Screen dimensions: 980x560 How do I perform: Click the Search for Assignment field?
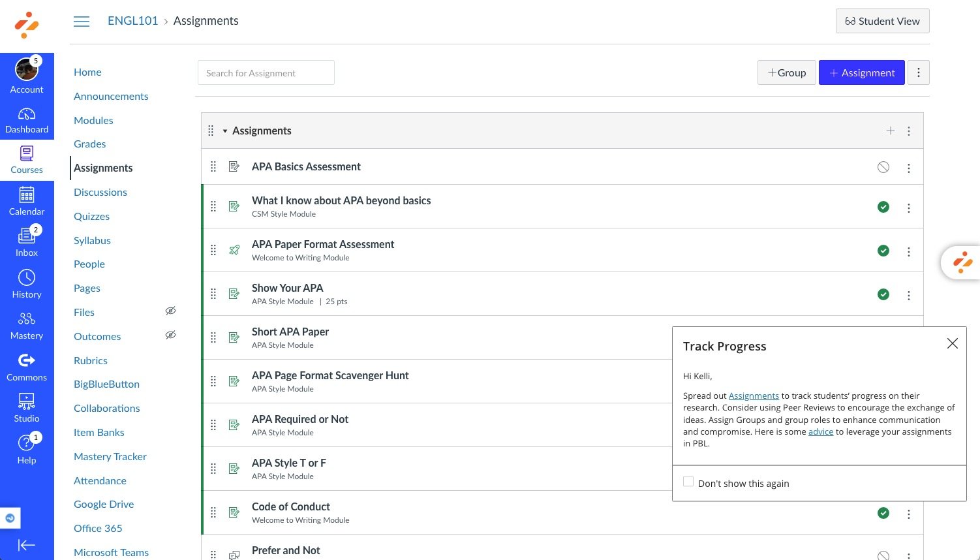[x=266, y=72]
